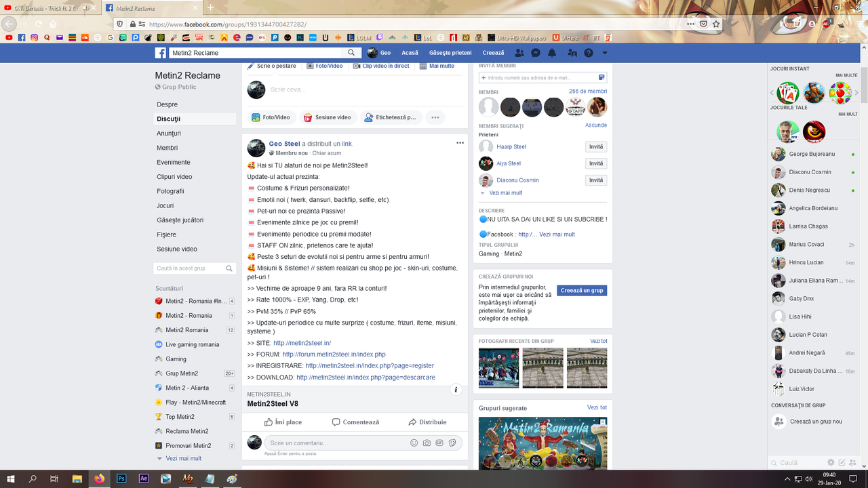Expand group description 'Vezi mai mult'

tap(557, 235)
